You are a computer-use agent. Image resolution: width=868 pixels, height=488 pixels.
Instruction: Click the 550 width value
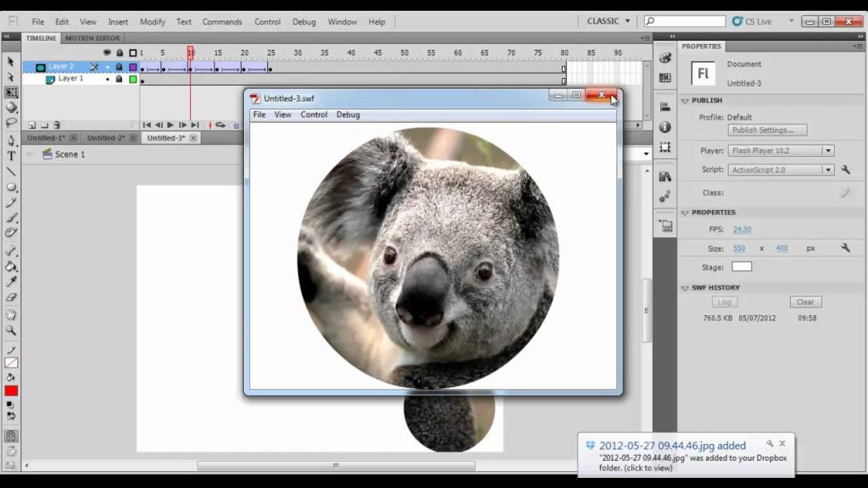[739, 248]
